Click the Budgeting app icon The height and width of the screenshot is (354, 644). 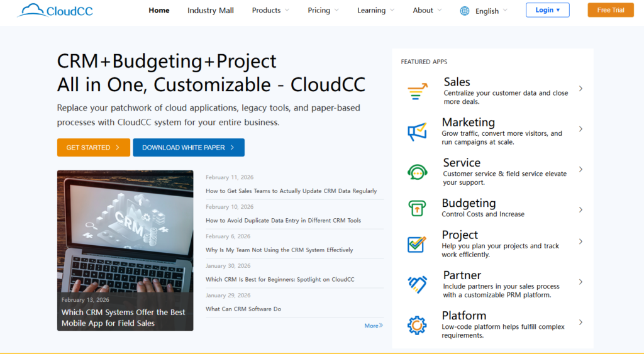pos(416,209)
